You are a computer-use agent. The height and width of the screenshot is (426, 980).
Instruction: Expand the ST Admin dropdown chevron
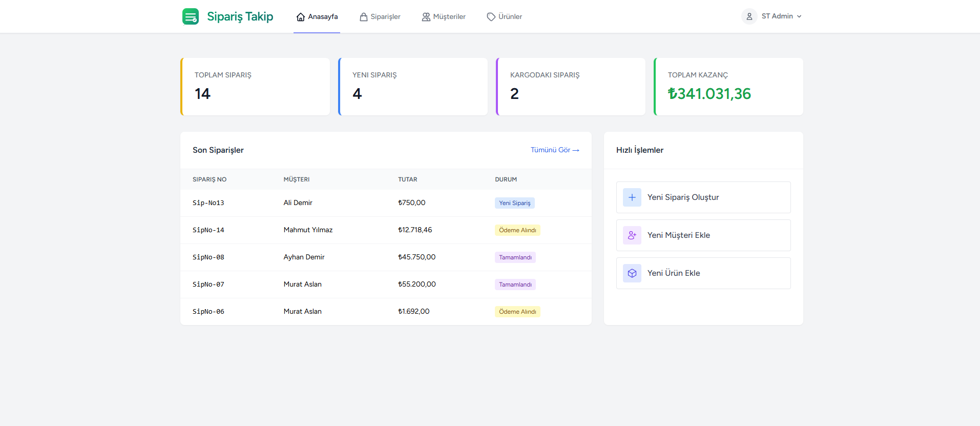click(799, 16)
